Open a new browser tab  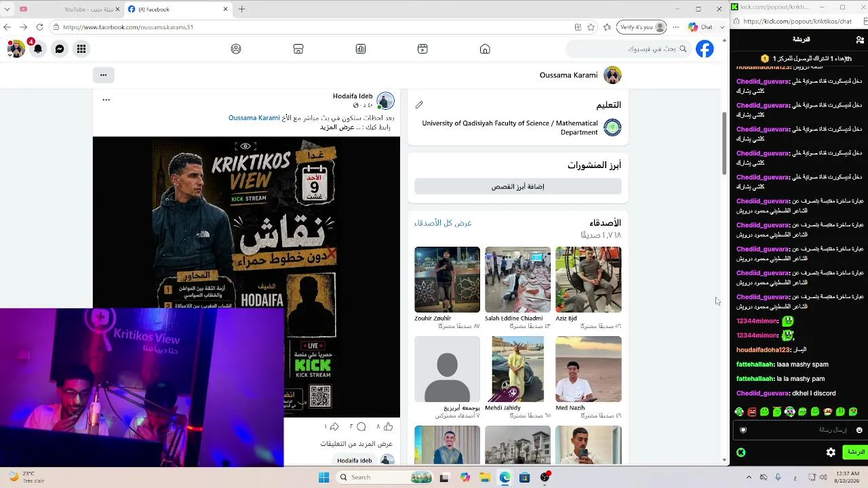[241, 9]
